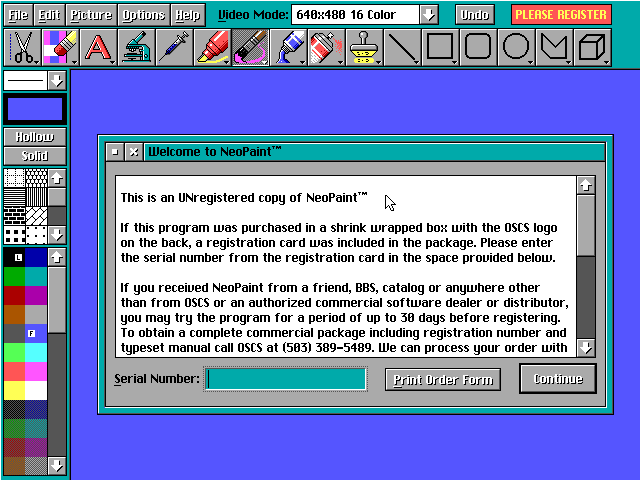This screenshot has width=640, height=480.
Task: Select the vertical lines fill pattern
Action: point(36,197)
